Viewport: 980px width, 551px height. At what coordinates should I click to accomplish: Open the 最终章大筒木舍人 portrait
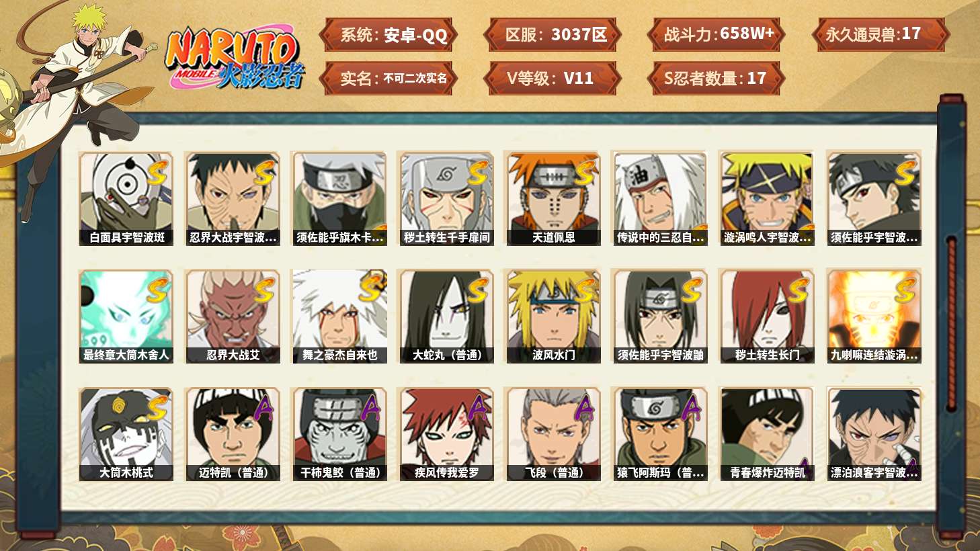click(x=126, y=316)
